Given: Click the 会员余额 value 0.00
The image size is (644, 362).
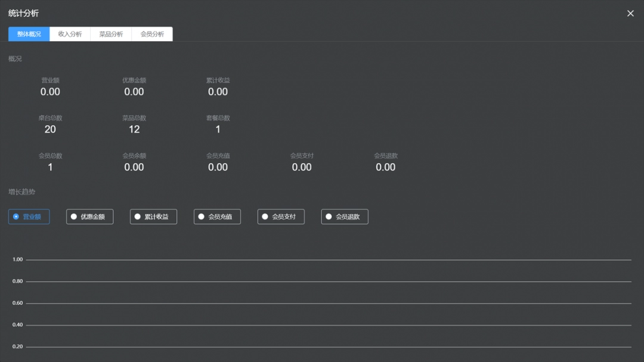Looking at the screenshot, I should [x=134, y=167].
